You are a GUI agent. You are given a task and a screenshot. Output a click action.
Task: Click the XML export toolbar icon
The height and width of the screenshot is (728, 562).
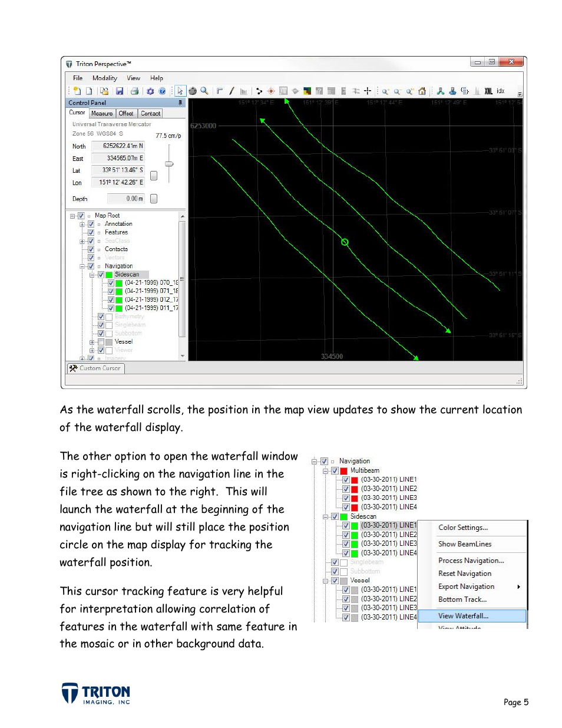pos(488,91)
